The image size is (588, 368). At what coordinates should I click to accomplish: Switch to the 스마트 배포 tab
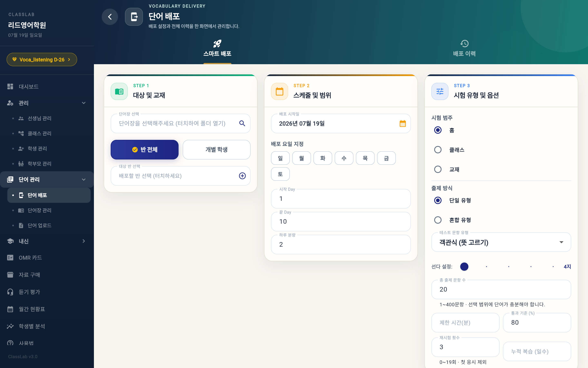(217, 49)
